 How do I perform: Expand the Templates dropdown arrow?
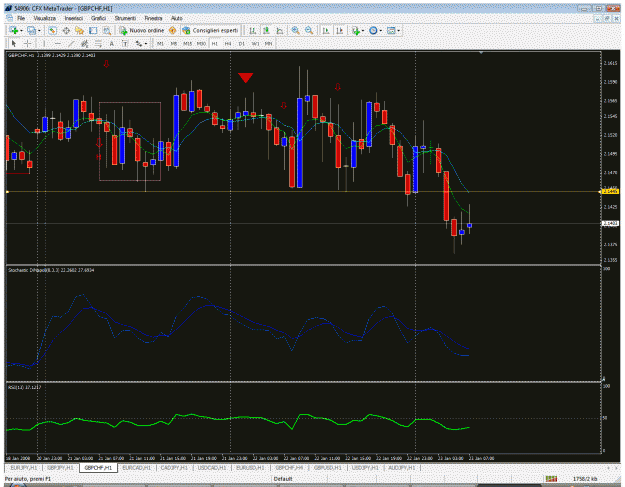point(399,31)
